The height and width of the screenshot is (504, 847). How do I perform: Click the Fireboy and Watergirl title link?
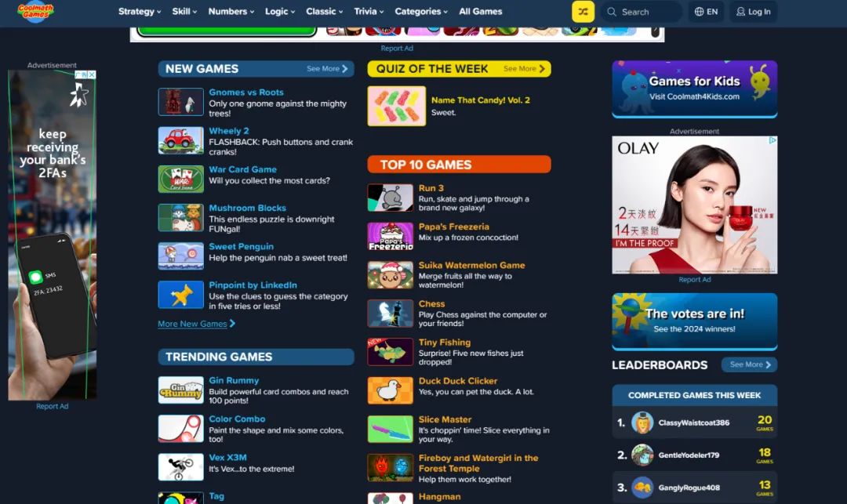coord(478,463)
